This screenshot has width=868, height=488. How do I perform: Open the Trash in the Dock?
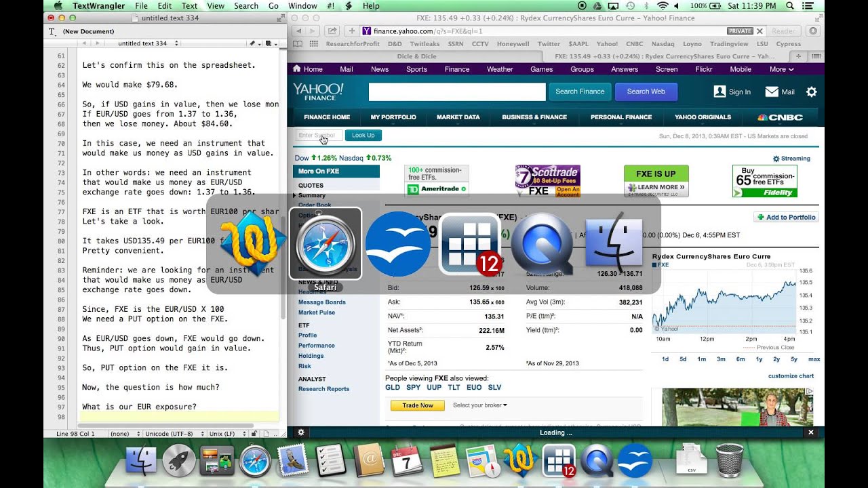(730, 461)
